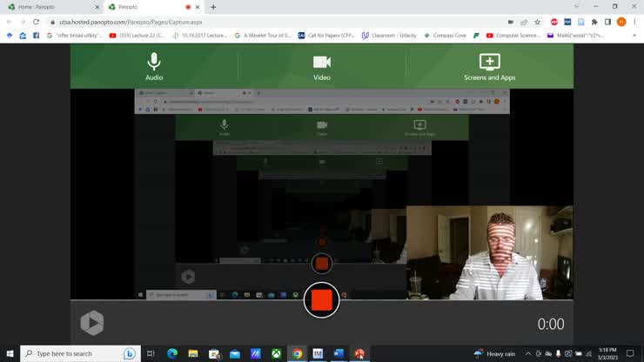Launch Microsoft Edge from the taskbar
The image size is (644, 362).
click(x=172, y=353)
